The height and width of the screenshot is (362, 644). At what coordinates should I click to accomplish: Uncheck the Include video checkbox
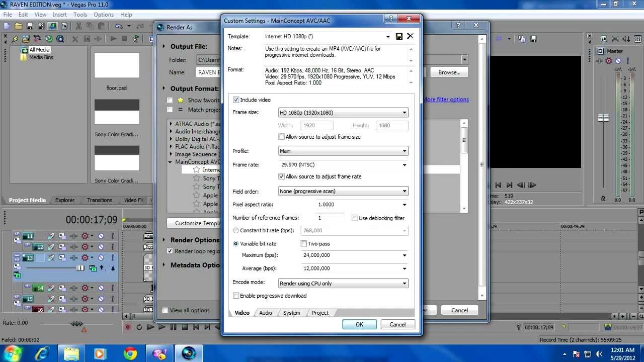(x=236, y=100)
